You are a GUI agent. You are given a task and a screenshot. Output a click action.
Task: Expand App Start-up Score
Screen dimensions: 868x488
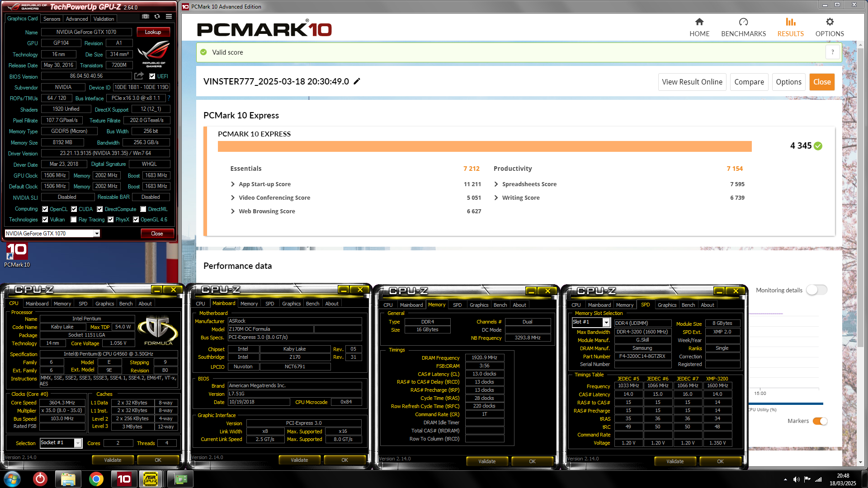233,184
